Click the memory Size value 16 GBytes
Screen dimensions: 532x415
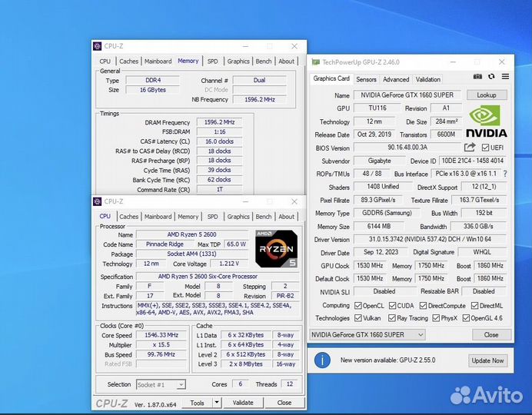[x=153, y=90]
